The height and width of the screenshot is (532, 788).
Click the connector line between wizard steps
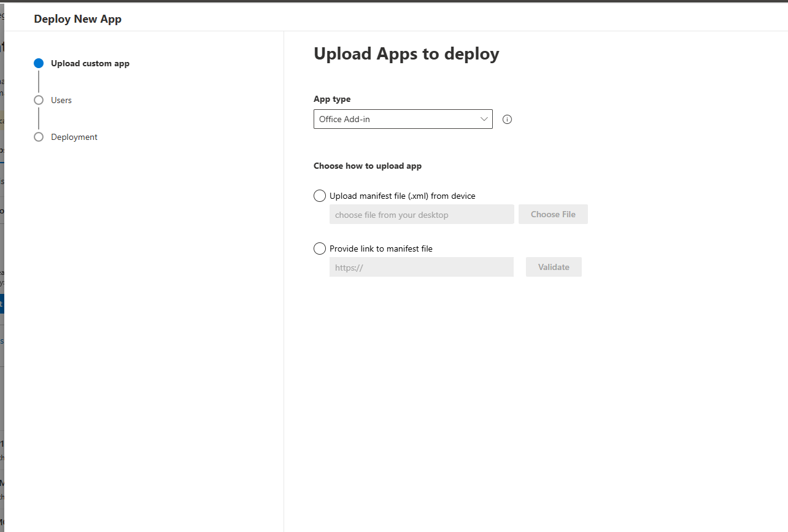(x=39, y=82)
